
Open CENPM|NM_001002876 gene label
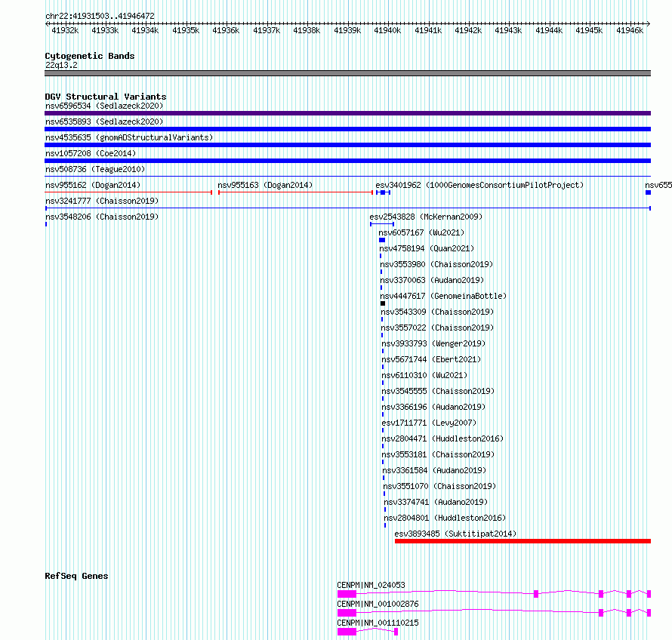378,604
